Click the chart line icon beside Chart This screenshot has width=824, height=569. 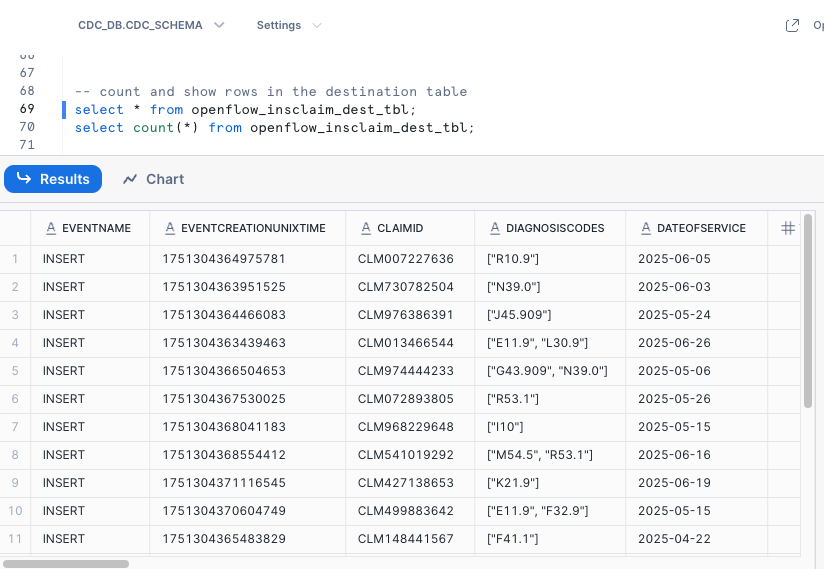pyautogui.click(x=130, y=179)
